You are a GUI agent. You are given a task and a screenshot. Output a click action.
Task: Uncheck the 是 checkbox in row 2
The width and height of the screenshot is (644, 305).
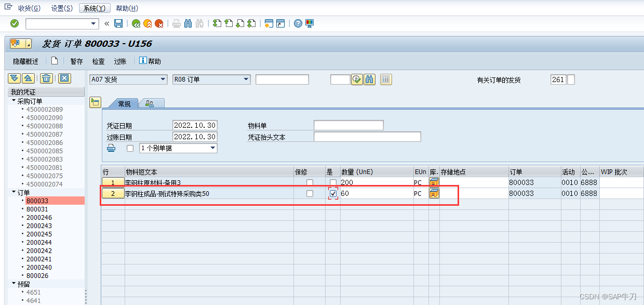[333, 193]
